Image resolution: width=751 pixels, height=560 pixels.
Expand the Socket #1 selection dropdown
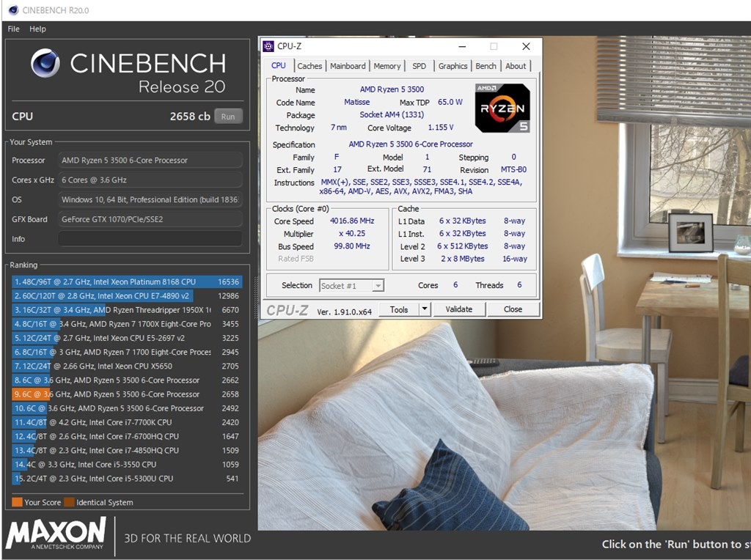(378, 286)
